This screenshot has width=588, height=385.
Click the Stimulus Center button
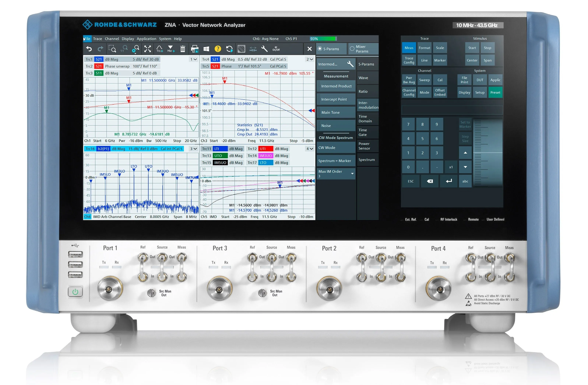tap(472, 60)
